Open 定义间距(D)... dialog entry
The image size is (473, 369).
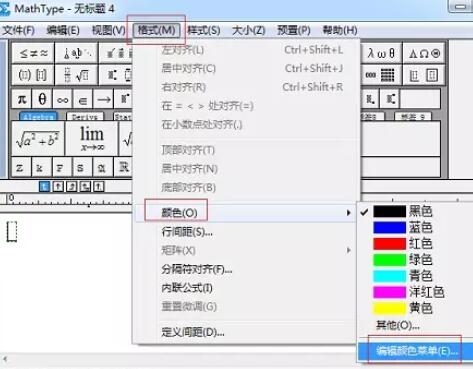(245, 332)
